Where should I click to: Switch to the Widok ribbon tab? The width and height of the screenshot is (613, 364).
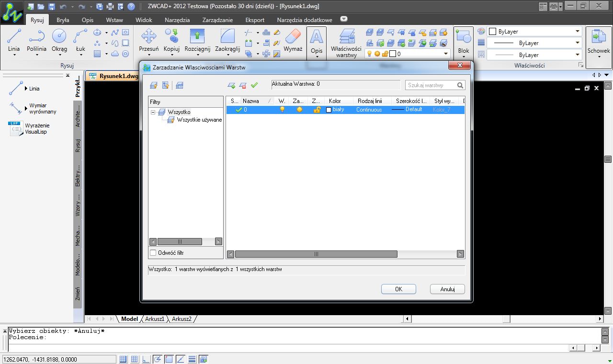[144, 20]
